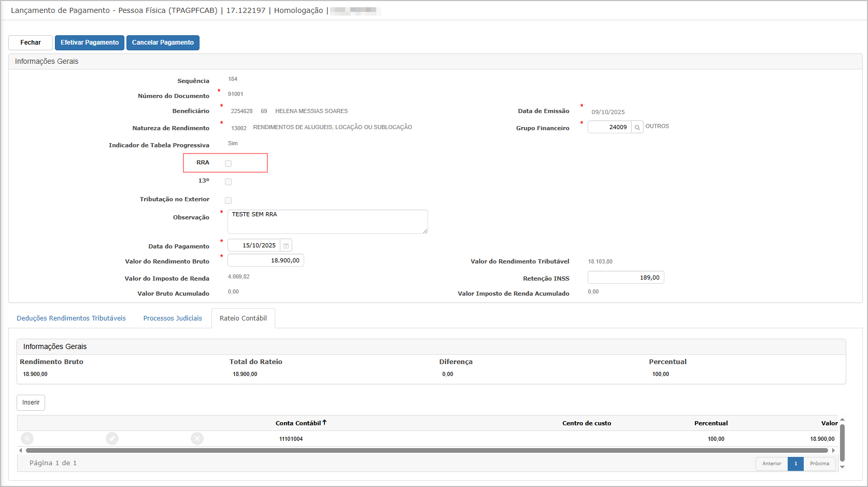
Task: Click the Valor column header in grid
Action: 829,423
